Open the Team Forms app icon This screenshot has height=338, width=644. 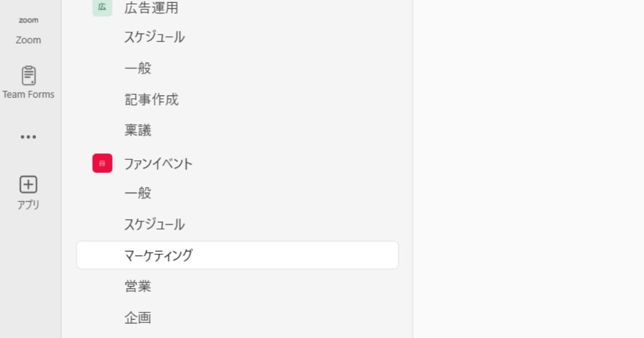(x=28, y=80)
